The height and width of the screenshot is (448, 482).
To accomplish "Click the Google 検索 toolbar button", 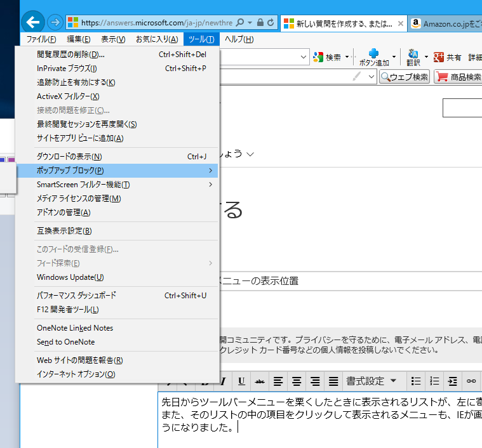I will 327,57.
